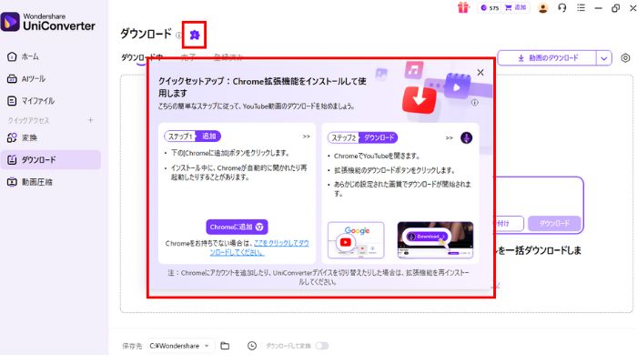Click the Chrome extension puzzle icon
The width and height of the screenshot is (637, 364).
click(x=195, y=35)
